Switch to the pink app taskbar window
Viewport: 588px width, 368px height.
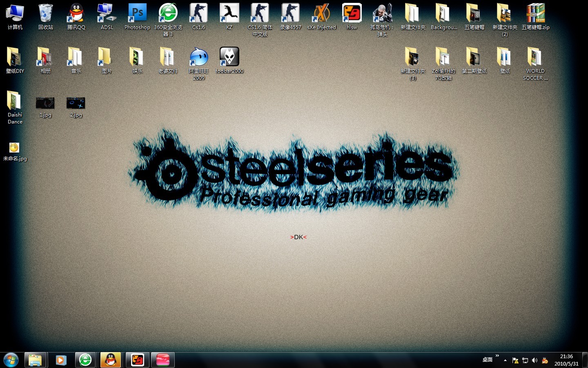pos(163,360)
